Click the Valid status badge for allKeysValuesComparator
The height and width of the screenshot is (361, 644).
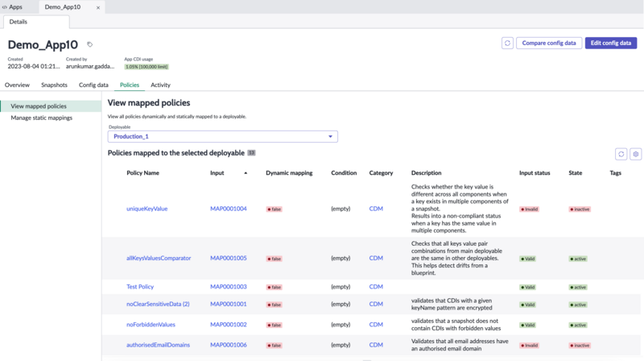tap(528, 259)
